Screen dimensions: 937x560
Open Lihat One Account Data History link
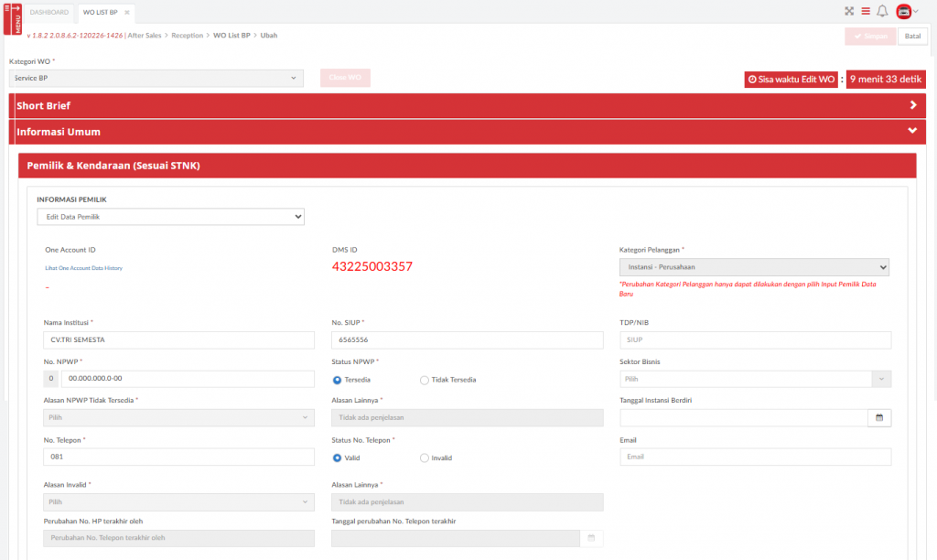(83, 268)
